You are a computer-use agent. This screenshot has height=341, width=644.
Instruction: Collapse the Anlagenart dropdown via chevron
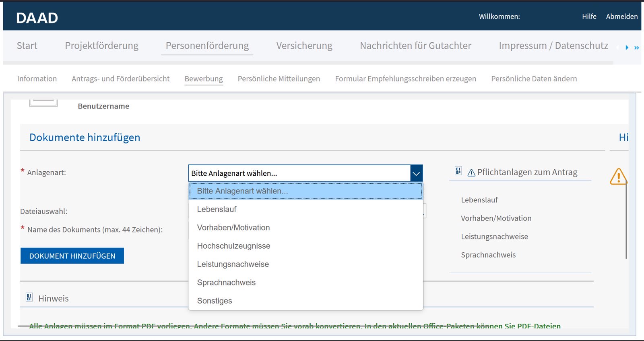(x=416, y=173)
